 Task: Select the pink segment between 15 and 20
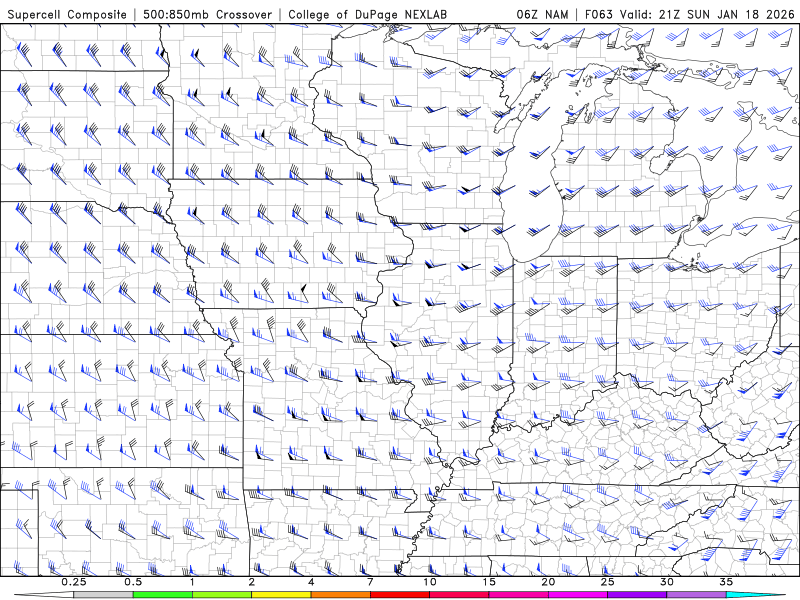[x=518, y=595]
